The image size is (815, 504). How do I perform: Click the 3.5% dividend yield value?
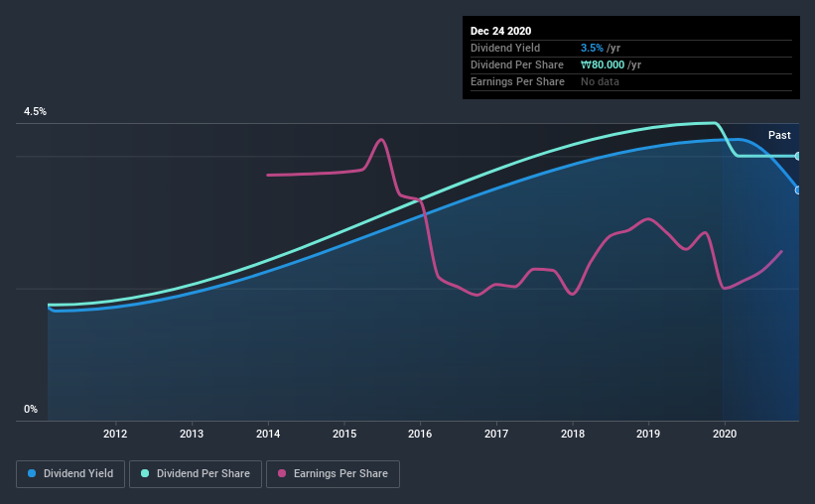click(x=592, y=48)
